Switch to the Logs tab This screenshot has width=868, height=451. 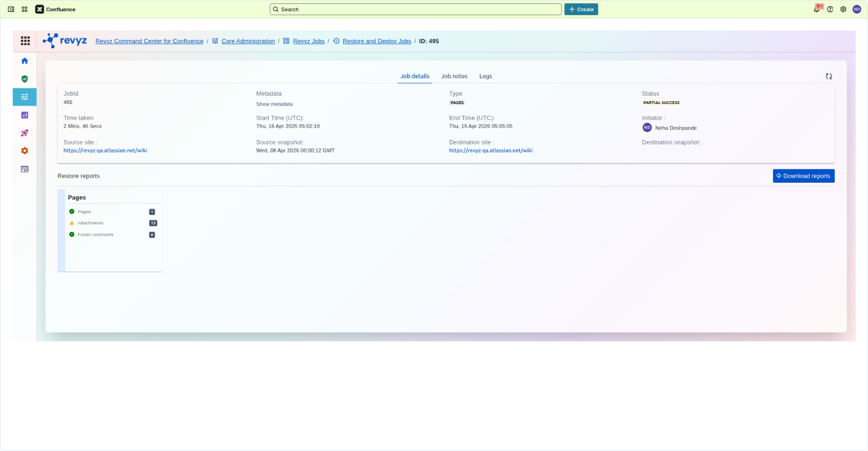[485, 76]
